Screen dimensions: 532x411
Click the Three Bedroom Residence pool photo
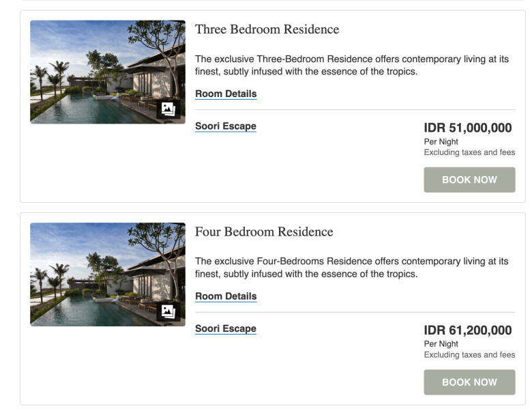(x=95, y=72)
